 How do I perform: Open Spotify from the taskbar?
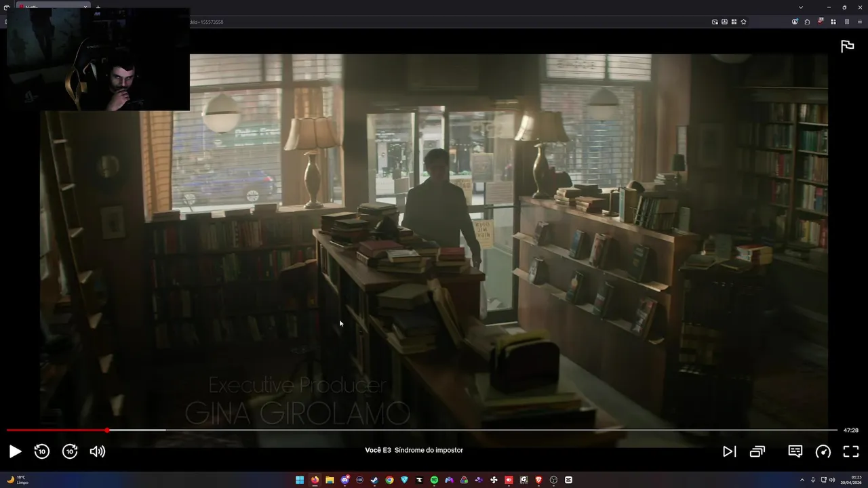coord(435,480)
